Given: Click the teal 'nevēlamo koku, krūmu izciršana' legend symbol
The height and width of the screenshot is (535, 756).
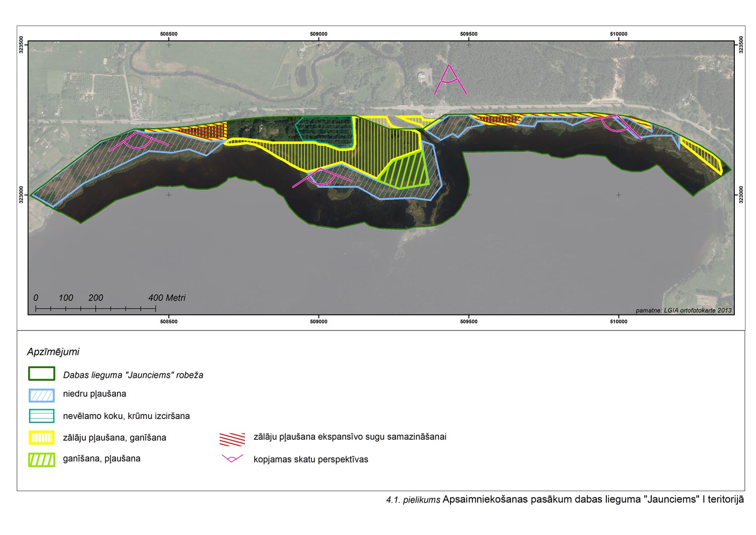Looking at the screenshot, I should 41,416.
